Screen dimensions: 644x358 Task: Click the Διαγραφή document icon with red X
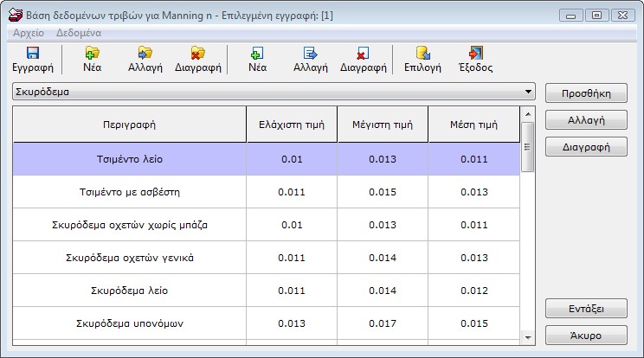(363, 53)
